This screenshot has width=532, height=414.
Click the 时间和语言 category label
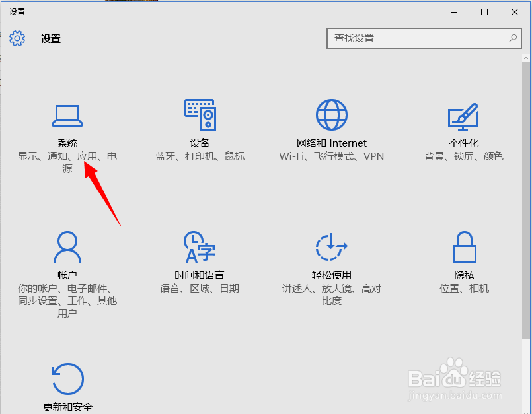[200, 275]
